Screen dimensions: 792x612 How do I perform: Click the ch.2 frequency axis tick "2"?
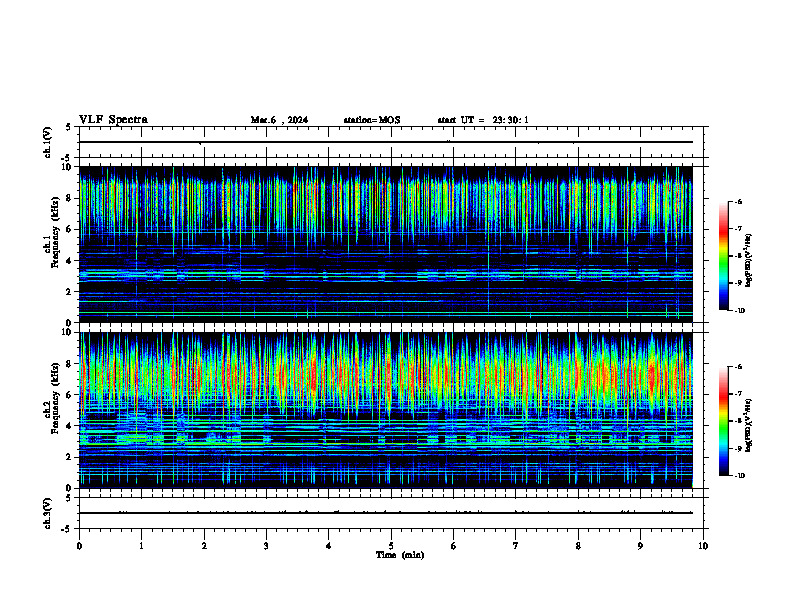(x=70, y=457)
